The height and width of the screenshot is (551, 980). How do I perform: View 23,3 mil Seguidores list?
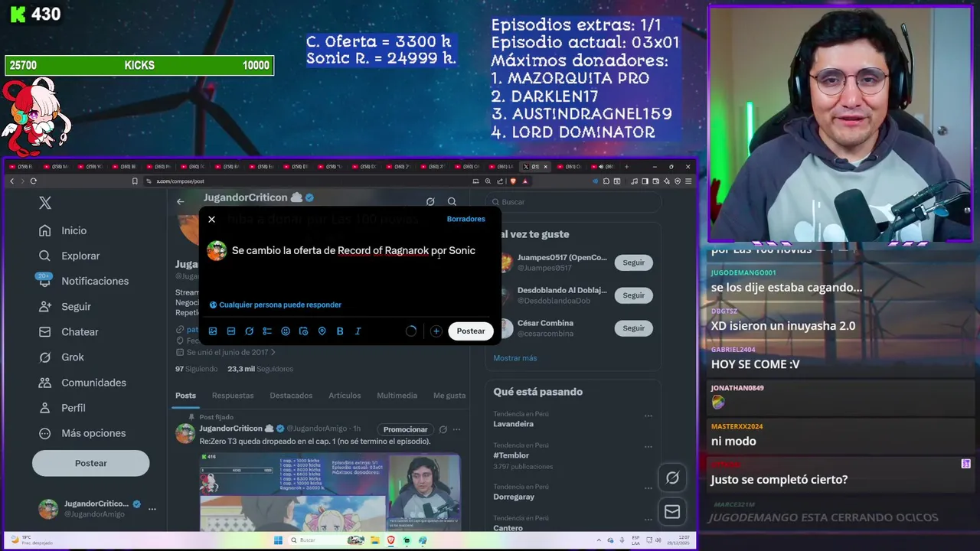(x=260, y=369)
